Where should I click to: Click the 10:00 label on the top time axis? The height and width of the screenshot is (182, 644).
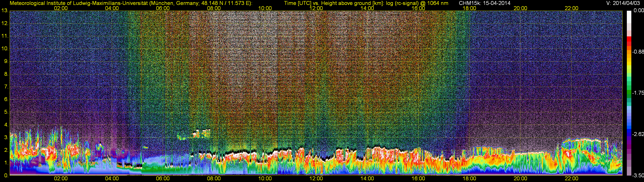tap(265, 8)
